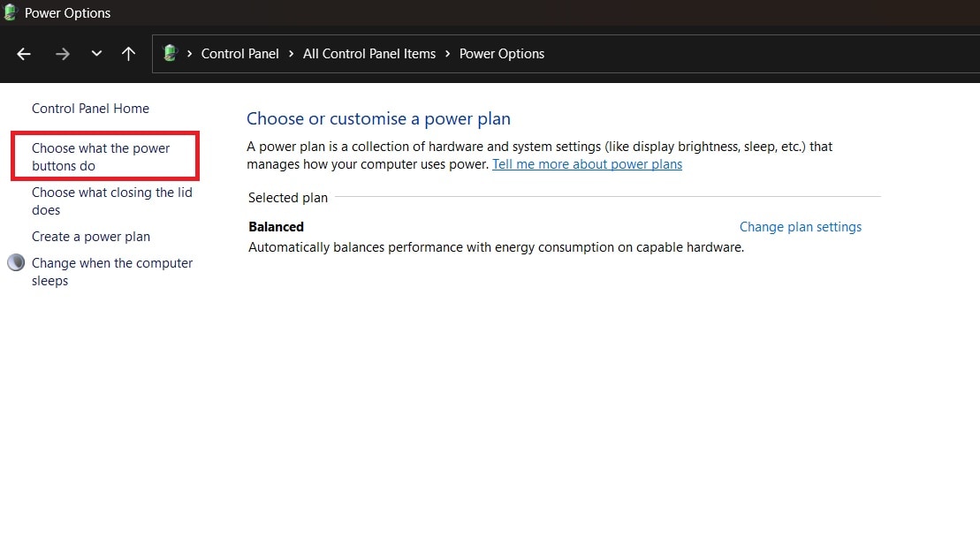
Task: Click the battery icon in the title bar
Action: 10,12
